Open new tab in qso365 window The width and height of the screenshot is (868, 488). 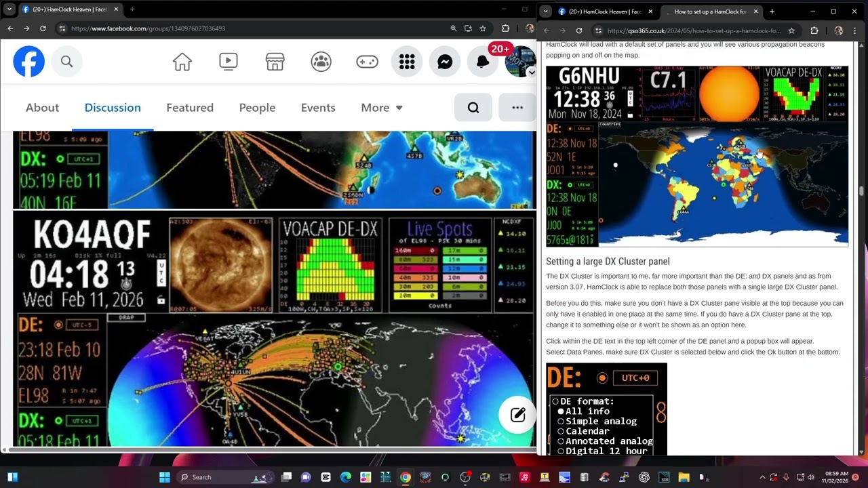pyautogui.click(x=772, y=12)
